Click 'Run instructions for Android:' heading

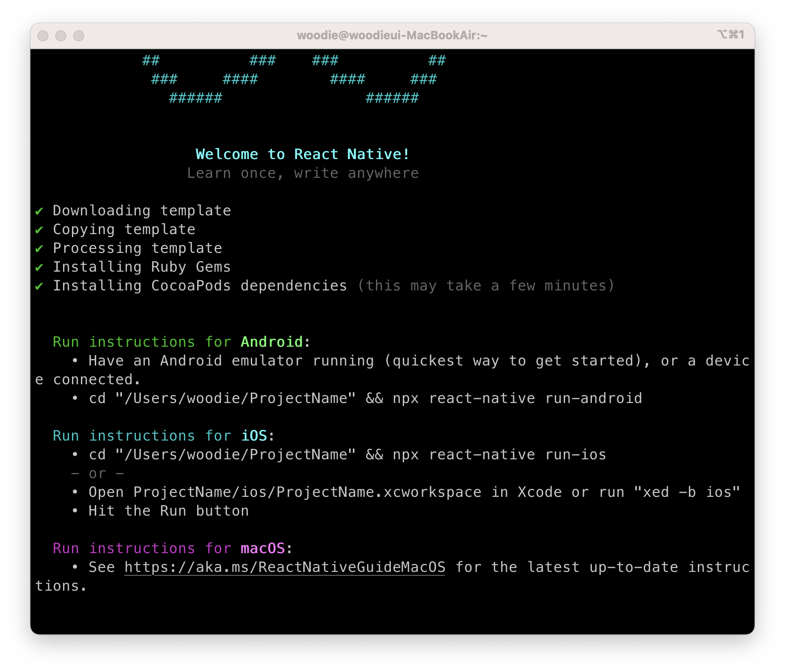point(182,342)
